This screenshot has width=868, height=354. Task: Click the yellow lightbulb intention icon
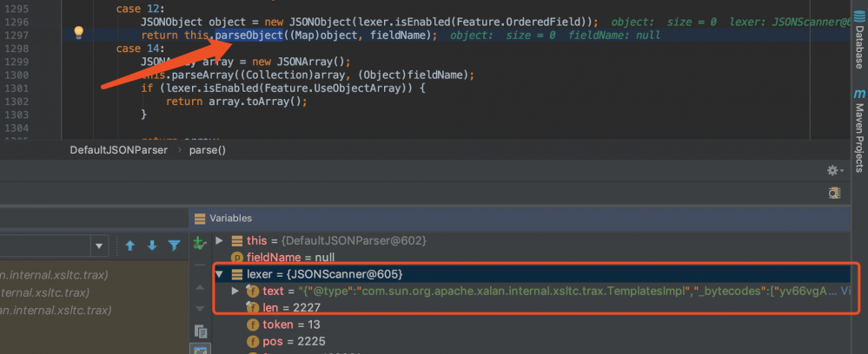(78, 32)
